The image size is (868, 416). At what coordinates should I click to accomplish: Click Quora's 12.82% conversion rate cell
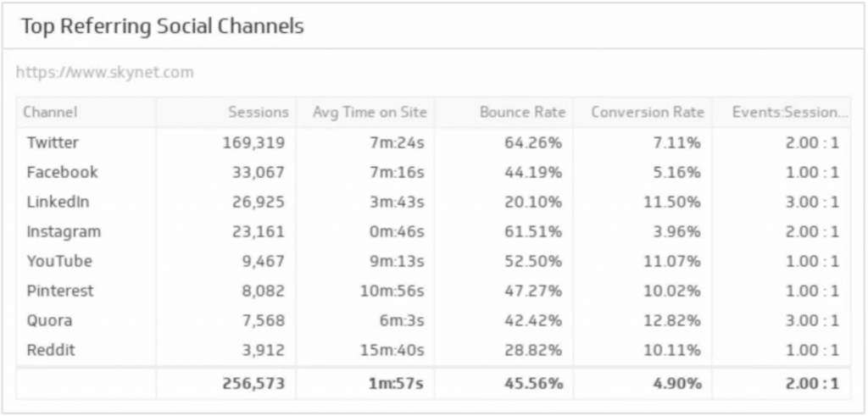coord(672,321)
